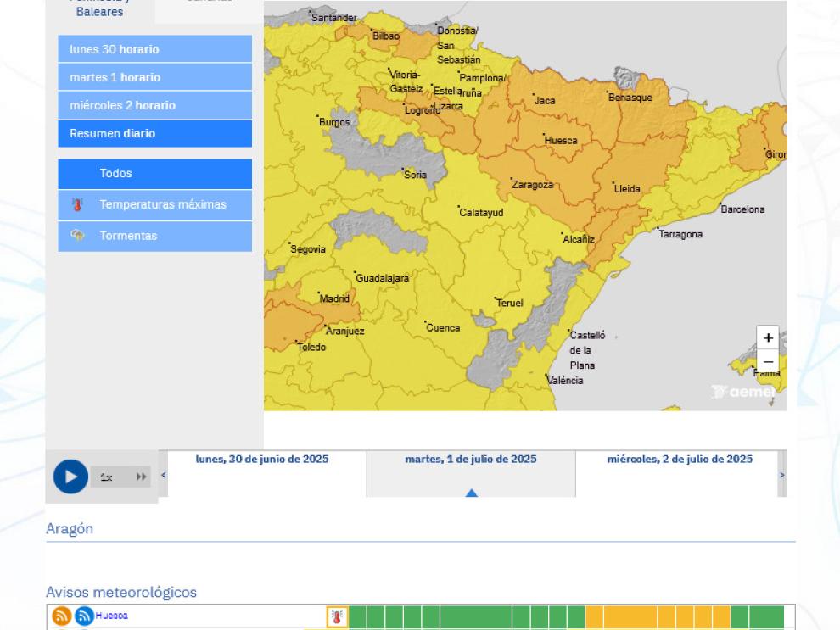The height and width of the screenshot is (630, 840).
Task: Click the Zaragoza label on the map
Action: (x=532, y=185)
